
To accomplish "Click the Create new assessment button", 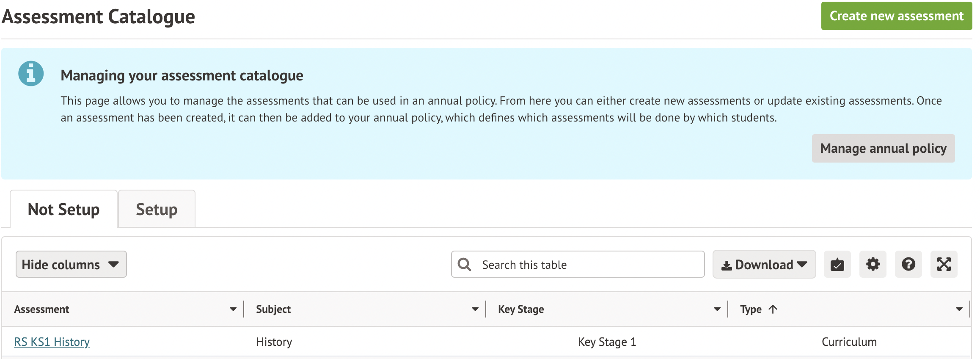I will tap(896, 16).
